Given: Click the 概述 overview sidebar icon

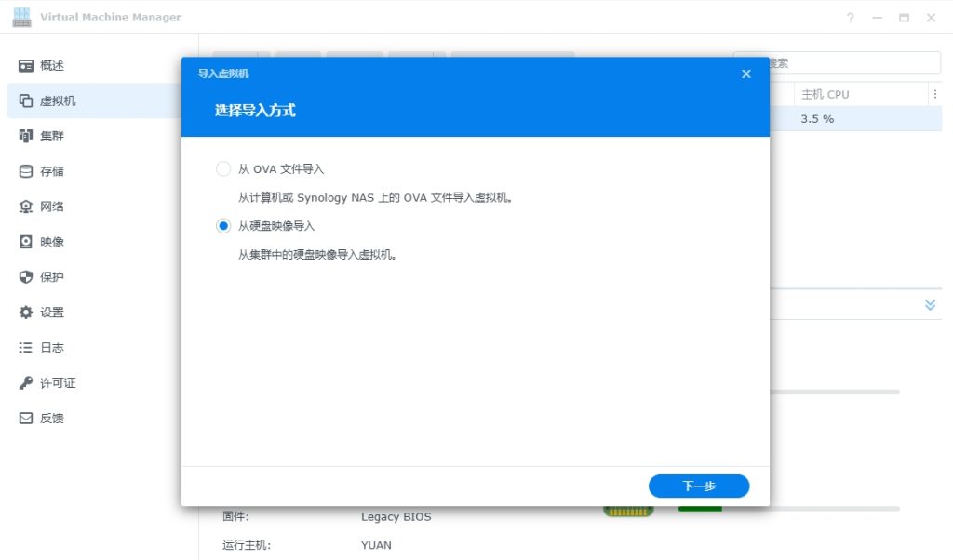Looking at the screenshot, I should tap(26, 66).
